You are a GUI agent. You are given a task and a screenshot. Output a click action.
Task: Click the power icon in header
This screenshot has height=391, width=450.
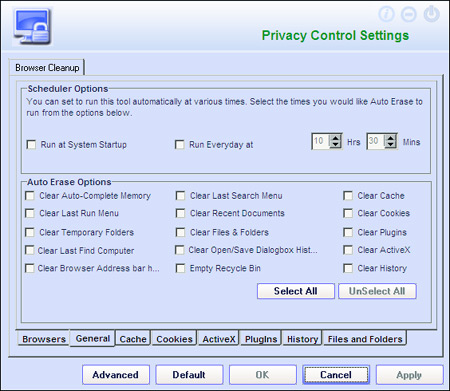pyautogui.click(x=431, y=14)
